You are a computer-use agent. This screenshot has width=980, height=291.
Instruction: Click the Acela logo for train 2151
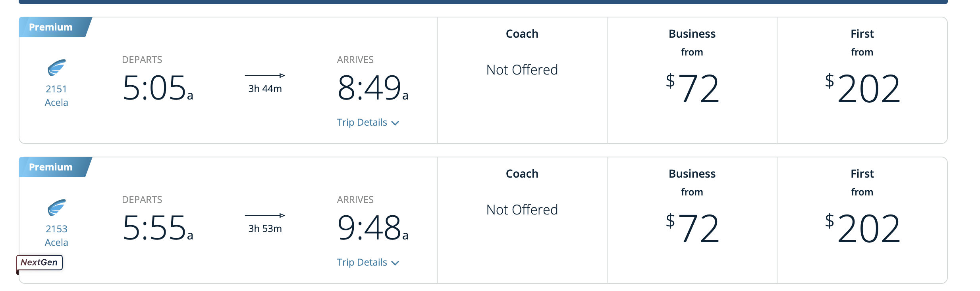coord(56,68)
